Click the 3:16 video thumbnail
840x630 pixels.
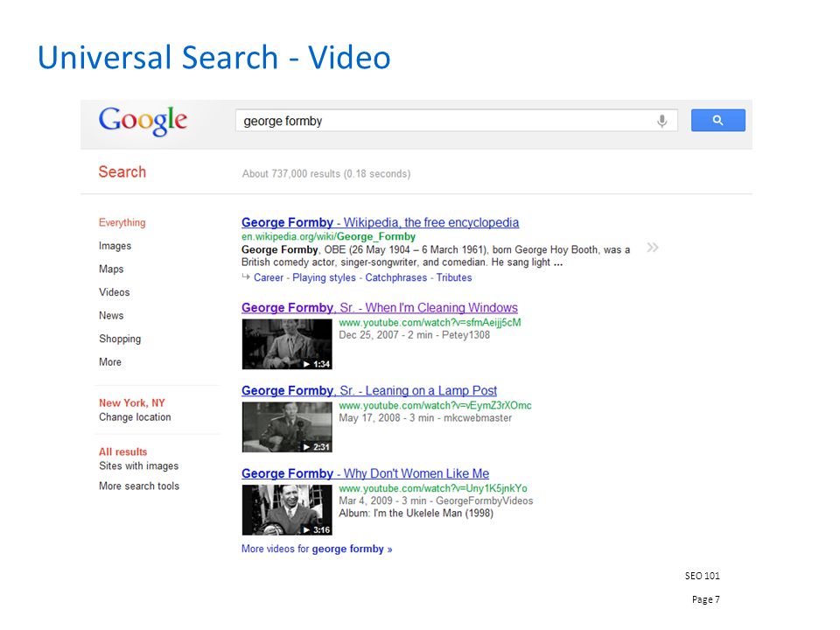tap(287, 510)
